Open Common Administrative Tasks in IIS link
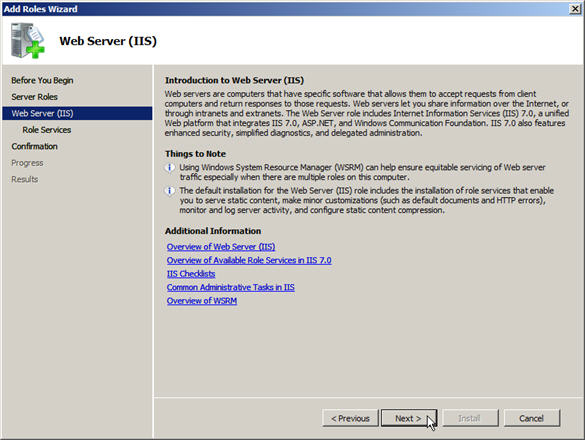Viewport: 585px width, 440px height. click(x=231, y=287)
